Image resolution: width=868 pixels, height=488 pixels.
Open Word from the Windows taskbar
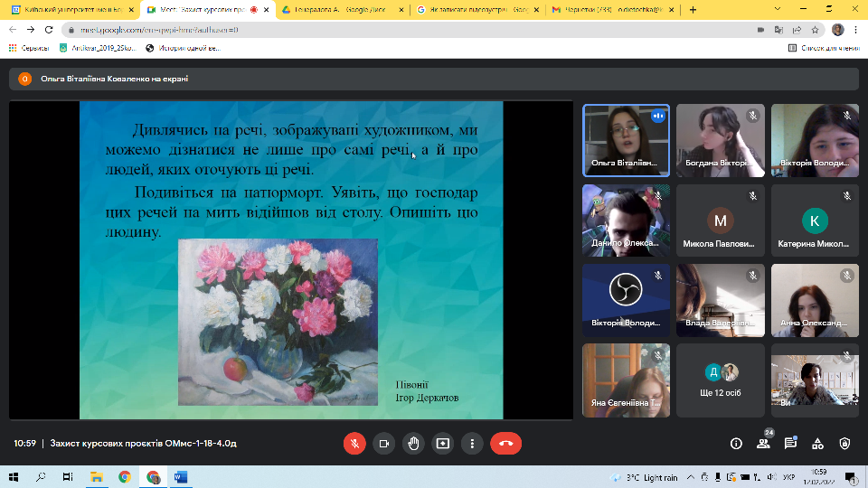178,476
